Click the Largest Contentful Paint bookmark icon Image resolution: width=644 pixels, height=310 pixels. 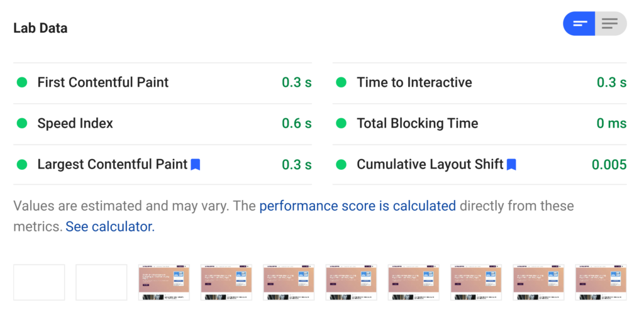[x=196, y=165]
